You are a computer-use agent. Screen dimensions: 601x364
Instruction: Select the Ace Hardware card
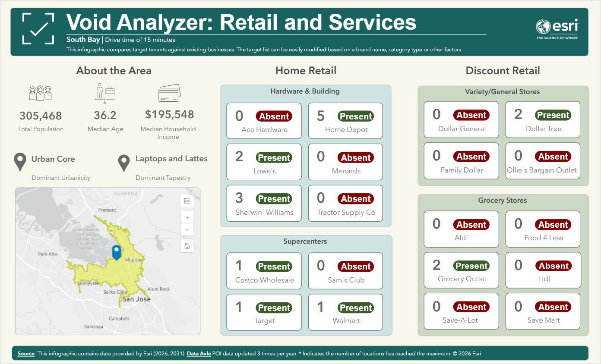pyautogui.click(x=264, y=121)
